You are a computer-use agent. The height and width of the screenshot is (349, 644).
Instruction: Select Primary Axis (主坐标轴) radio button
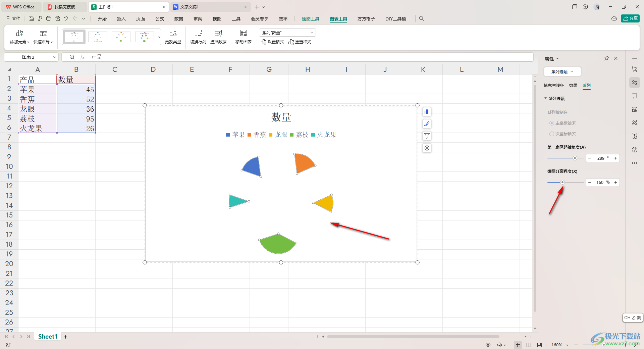tap(552, 123)
